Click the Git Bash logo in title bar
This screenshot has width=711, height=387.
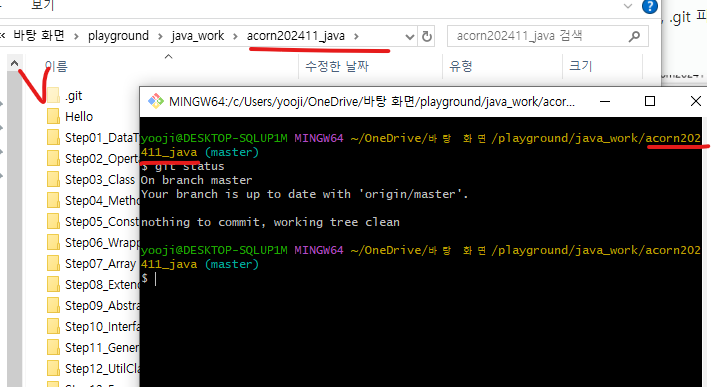[156, 101]
